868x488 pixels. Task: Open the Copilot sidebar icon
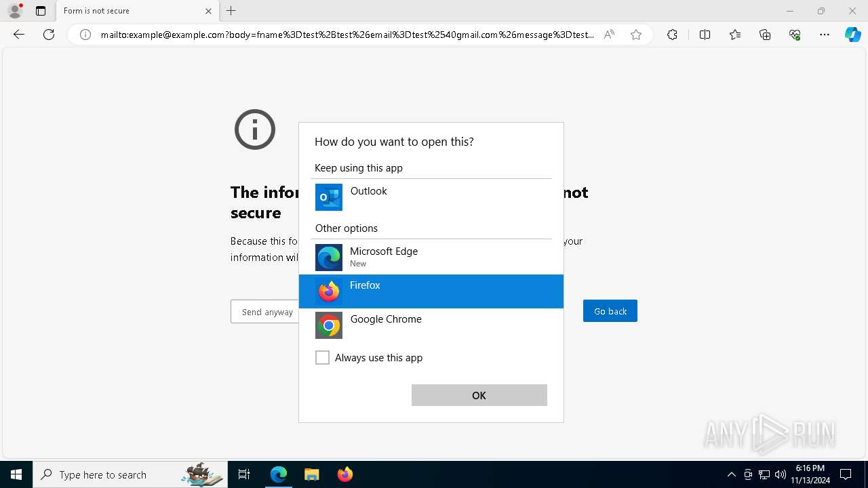[852, 35]
